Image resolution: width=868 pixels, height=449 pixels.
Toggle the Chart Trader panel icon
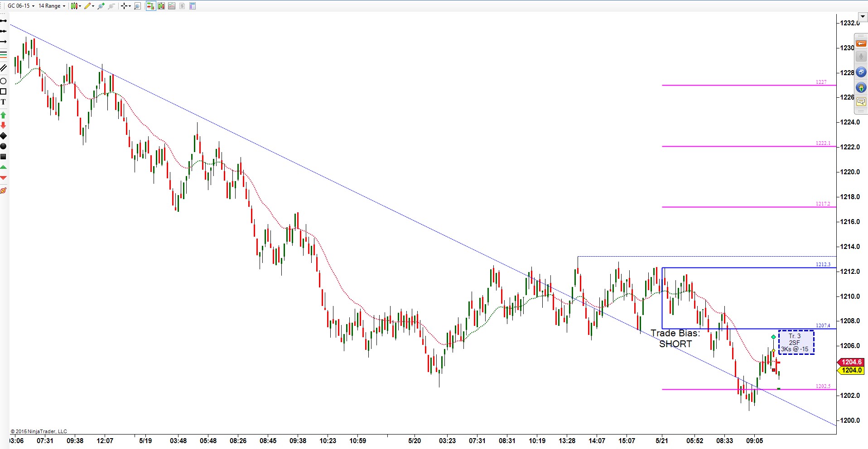pos(150,6)
